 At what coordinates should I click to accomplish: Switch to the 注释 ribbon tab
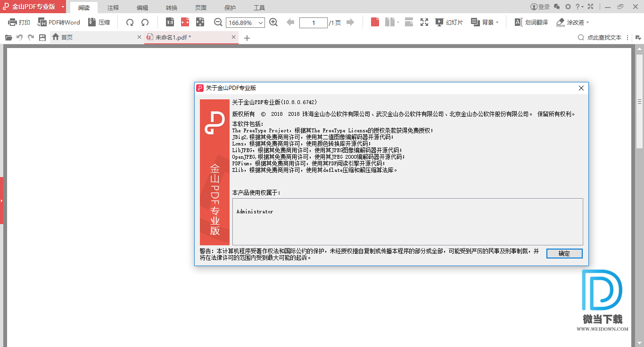tap(113, 8)
